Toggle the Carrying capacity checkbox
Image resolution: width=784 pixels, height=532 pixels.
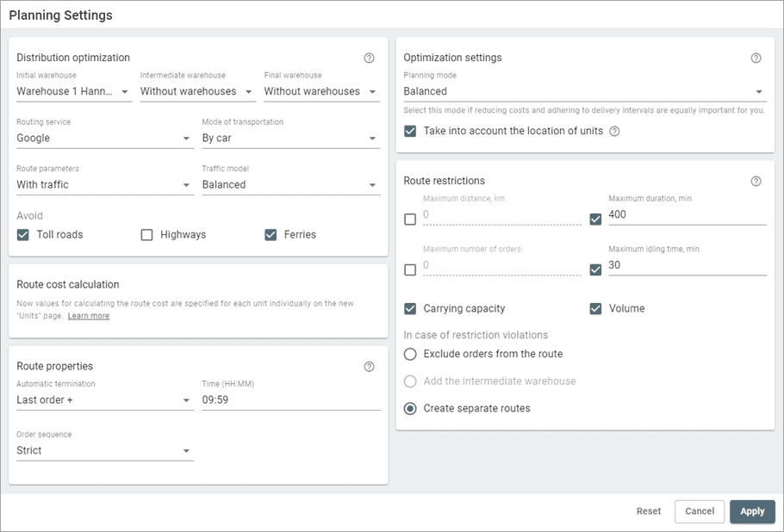(410, 309)
